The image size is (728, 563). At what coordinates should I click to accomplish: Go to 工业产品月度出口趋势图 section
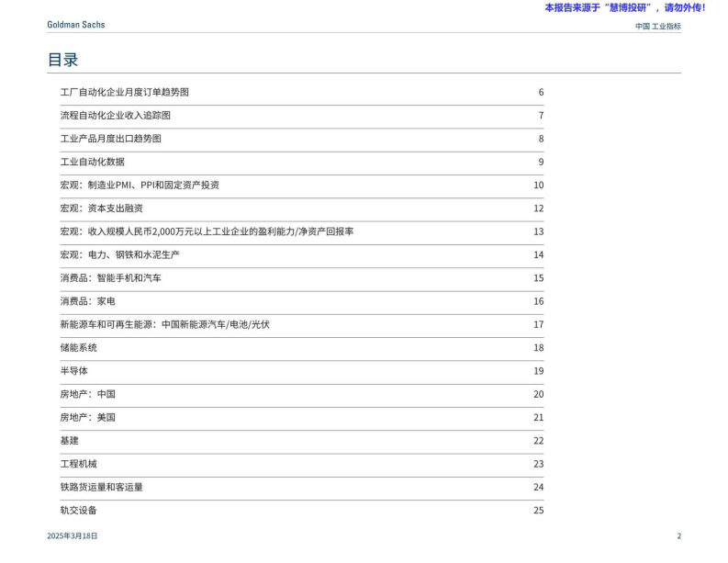click(110, 139)
